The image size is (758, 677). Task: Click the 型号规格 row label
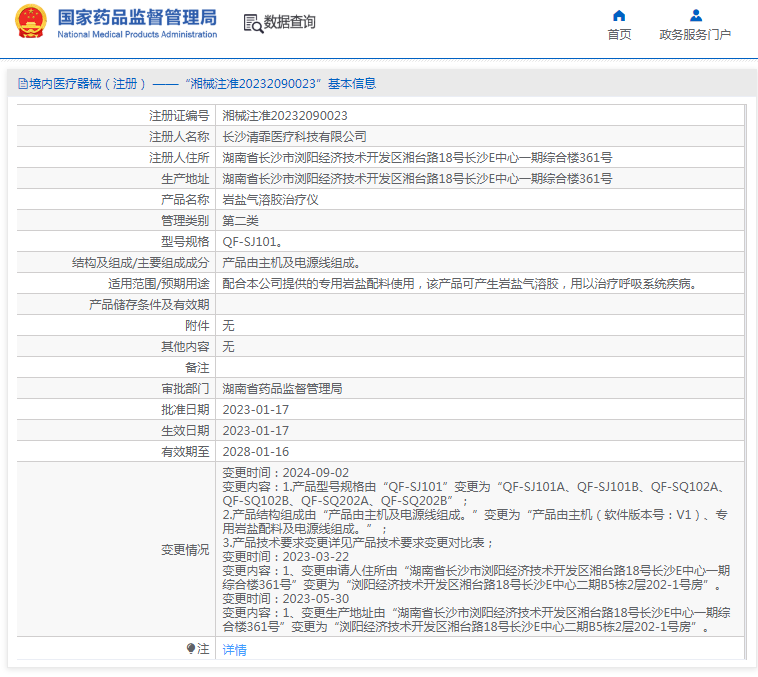click(185, 241)
